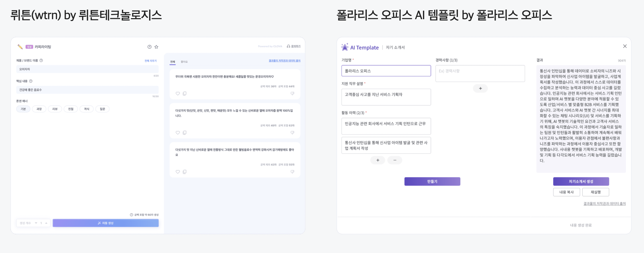Click the 기업명 field containing 폴라리스 오피스
The image size is (644, 253).
(x=386, y=71)
